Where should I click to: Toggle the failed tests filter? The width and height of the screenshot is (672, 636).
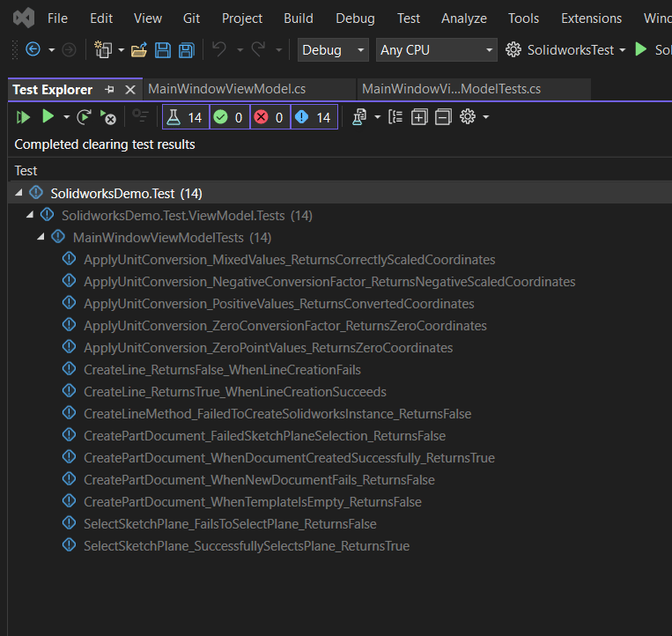pos(270,117)
